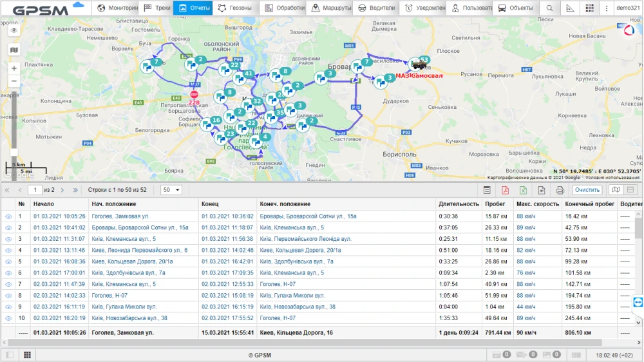Viewport: 644px width, 362px height.
Task: Export report to Excel
Action: [x=524, y=190]
